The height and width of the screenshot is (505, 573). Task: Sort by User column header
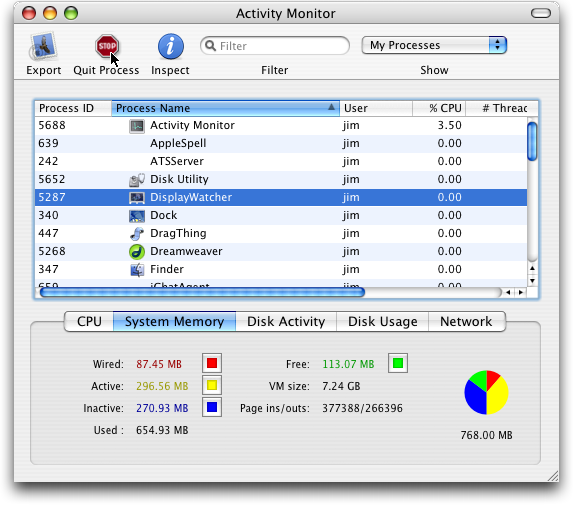(376, 108)
